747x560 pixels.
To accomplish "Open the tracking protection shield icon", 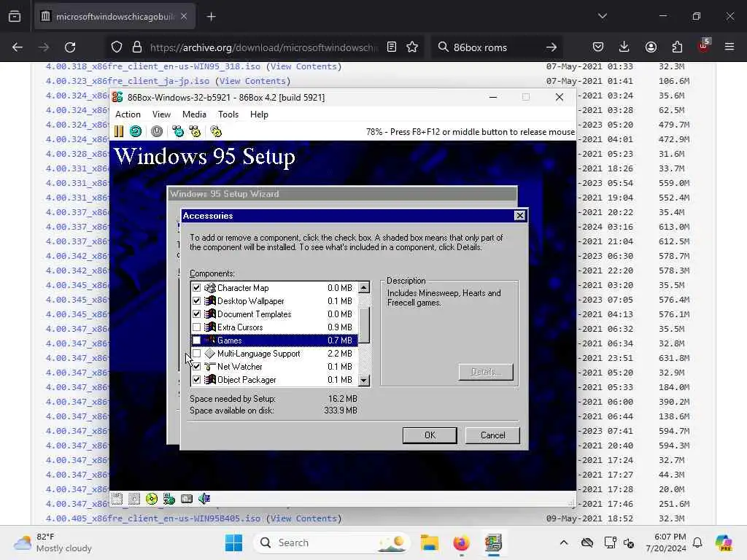I will click(x=117, y=47).
